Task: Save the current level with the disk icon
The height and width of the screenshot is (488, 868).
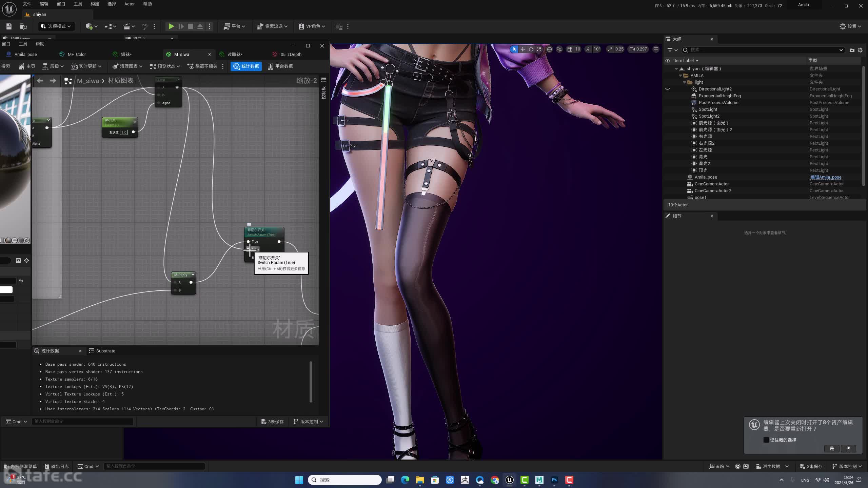Action: click(9, 26)
